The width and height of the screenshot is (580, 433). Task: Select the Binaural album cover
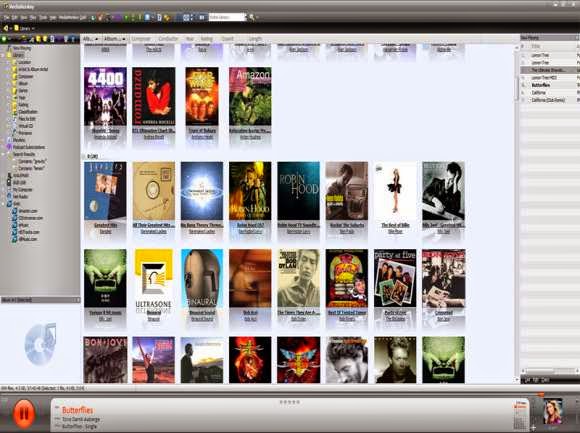coord(202,278)
